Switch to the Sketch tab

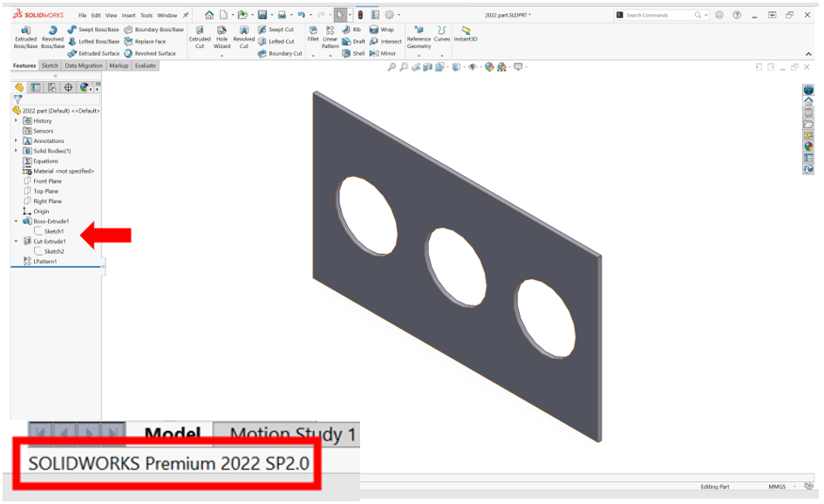click(x=50, y=65)
